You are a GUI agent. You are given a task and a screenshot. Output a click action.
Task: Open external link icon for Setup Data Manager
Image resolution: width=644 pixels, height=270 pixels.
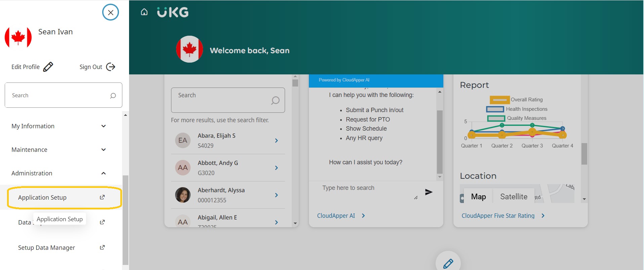tap(102, 247)
